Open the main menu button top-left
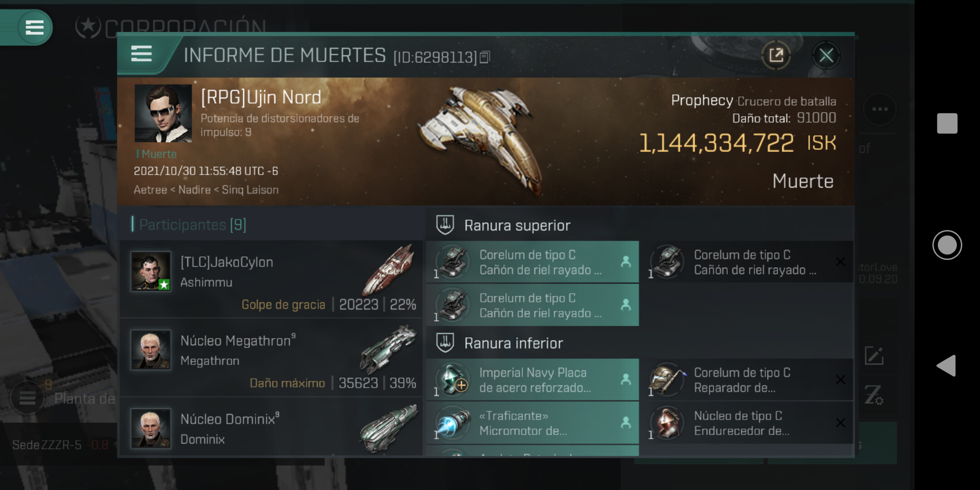 pos(34,27)
